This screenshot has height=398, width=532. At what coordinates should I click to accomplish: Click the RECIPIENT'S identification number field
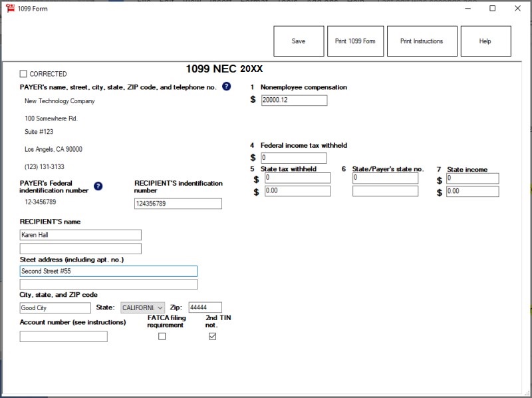pos(177,204)
